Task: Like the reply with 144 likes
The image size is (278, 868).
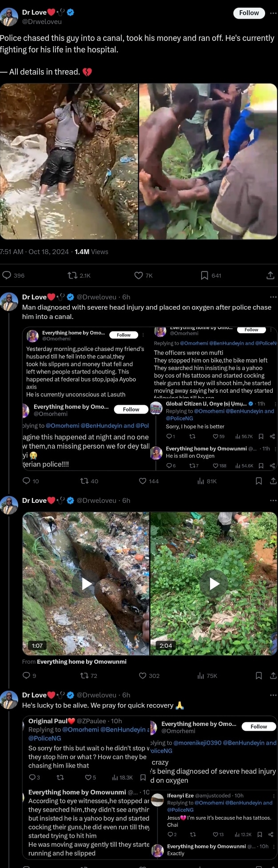Action: (143, 481)
